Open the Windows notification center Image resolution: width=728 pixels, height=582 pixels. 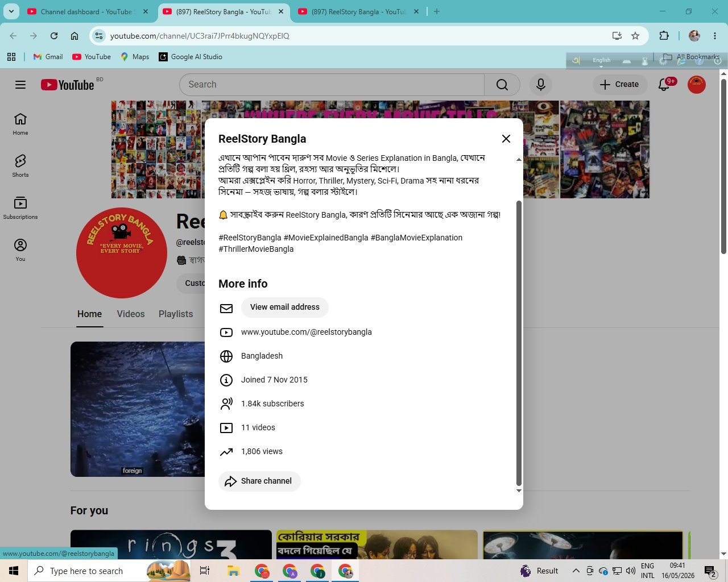pos(710,571)
